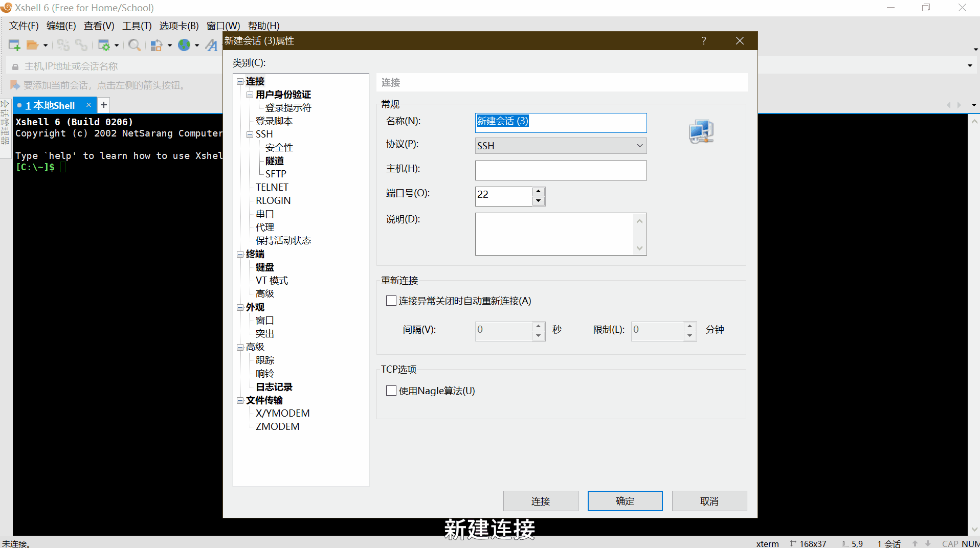
Task: Click the 连接 button at dialog bottom
Action: [x=541, y=501]
